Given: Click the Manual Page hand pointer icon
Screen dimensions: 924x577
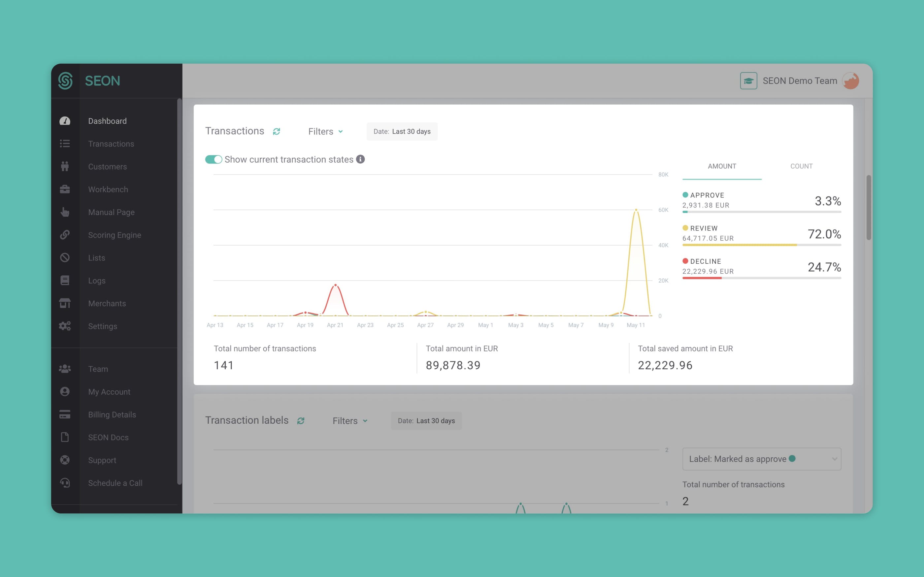Looking at the screenshot, I should click(x=65, y=212).
